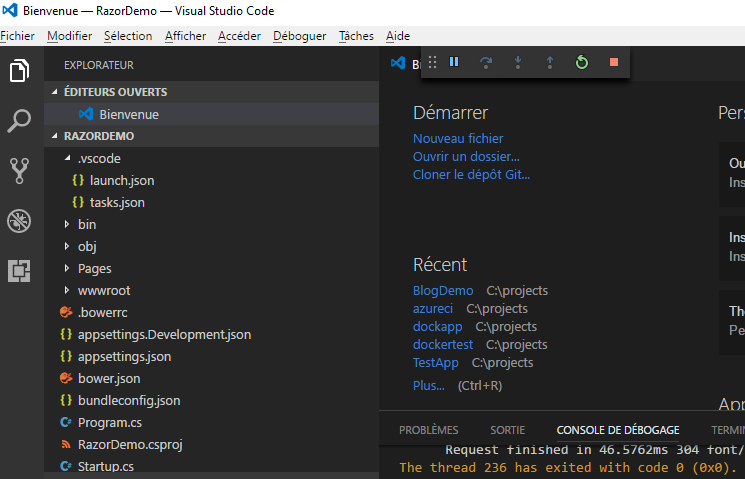Open the Source Control view icon

click(20, 170)
